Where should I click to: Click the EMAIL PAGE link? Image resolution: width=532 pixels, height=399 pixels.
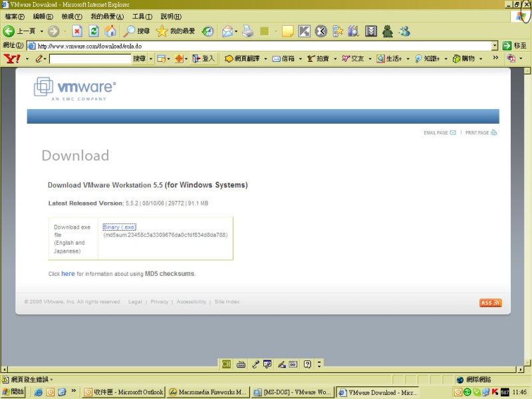coord(440,132)
